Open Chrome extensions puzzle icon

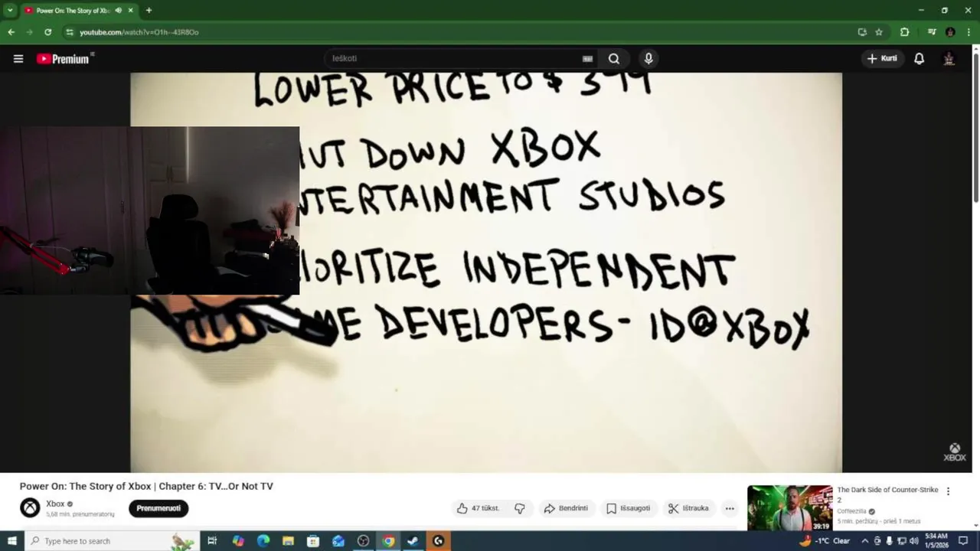click(x=904, y=32)
